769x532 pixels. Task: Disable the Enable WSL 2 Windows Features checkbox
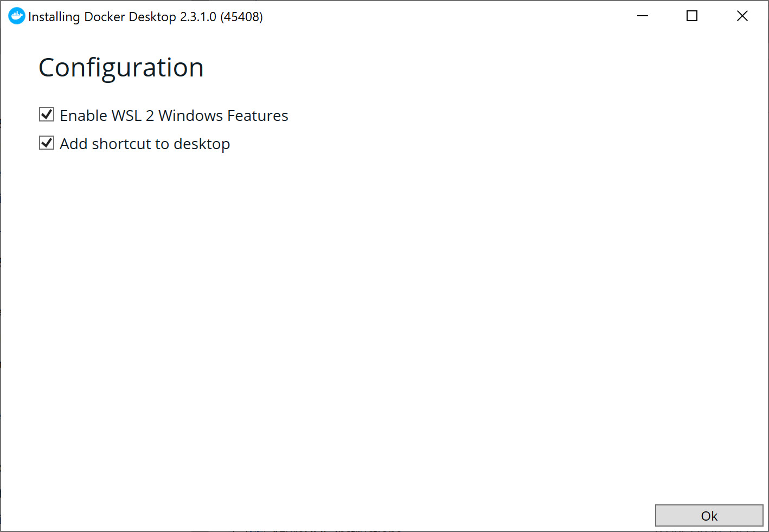pyautogui.click(x=46, y=114)
